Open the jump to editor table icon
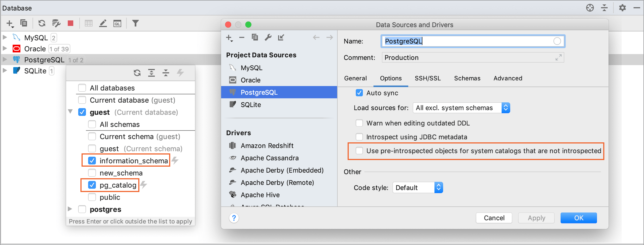Image resolution: width=644 pixels, height=245 pixels. pos(88,23)
